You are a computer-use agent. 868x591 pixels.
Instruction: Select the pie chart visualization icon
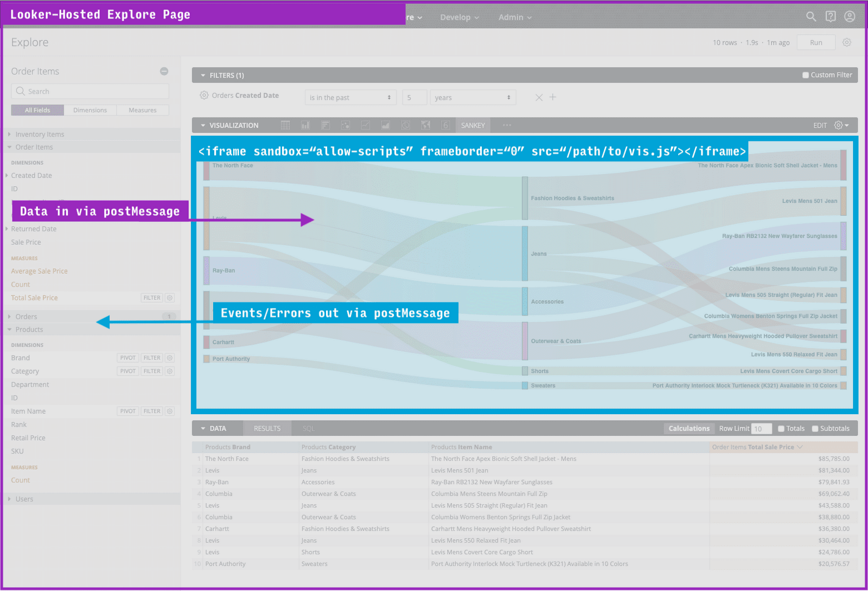[x=405, y=125]
